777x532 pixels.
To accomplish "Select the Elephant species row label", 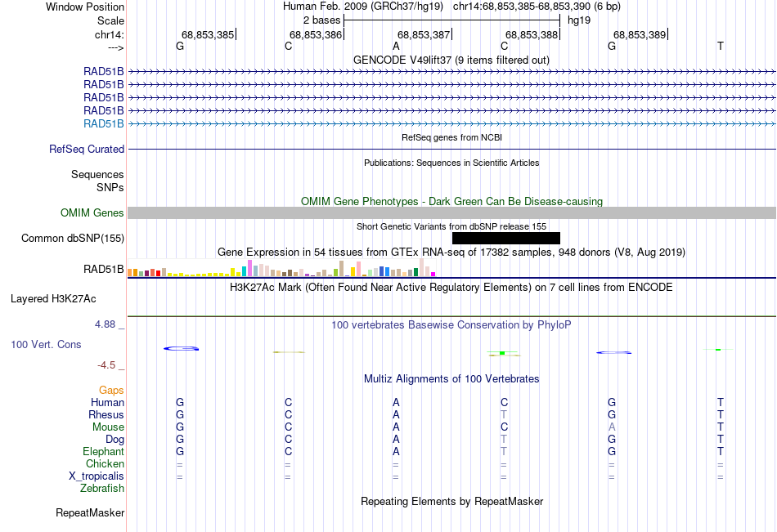I will click(x=104, y=451).
